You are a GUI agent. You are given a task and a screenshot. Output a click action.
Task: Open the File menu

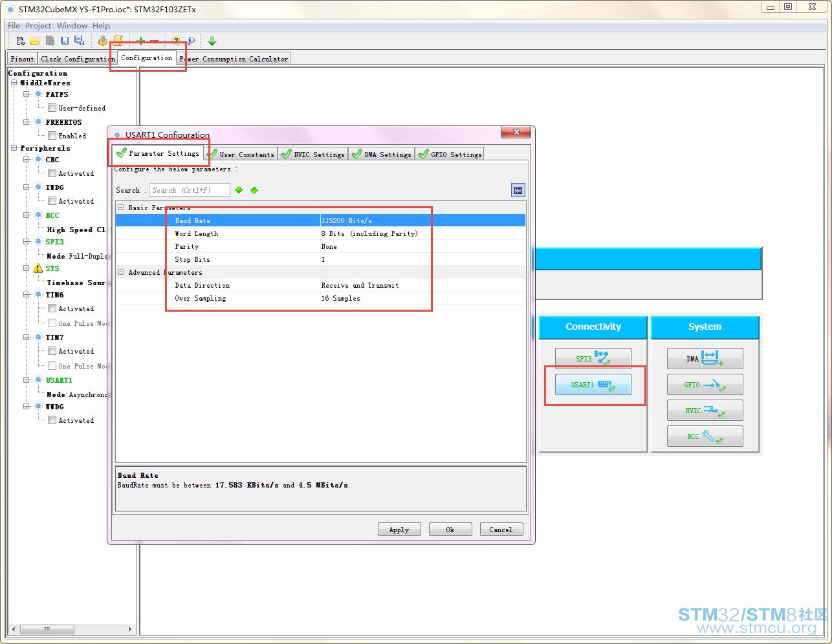pos(14,26)
